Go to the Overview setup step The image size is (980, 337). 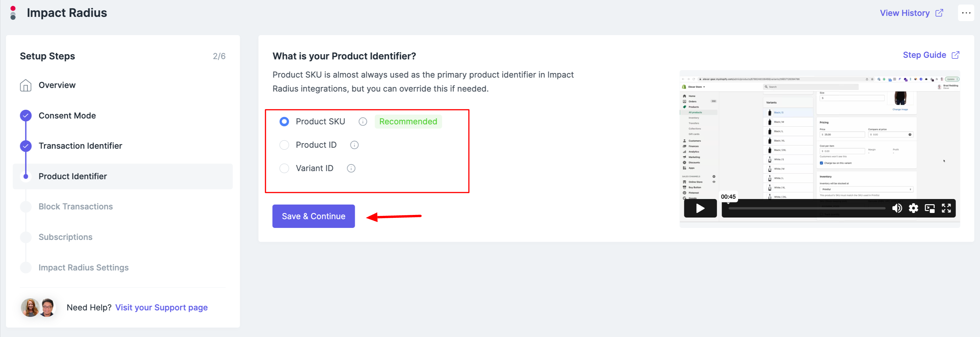57,85
